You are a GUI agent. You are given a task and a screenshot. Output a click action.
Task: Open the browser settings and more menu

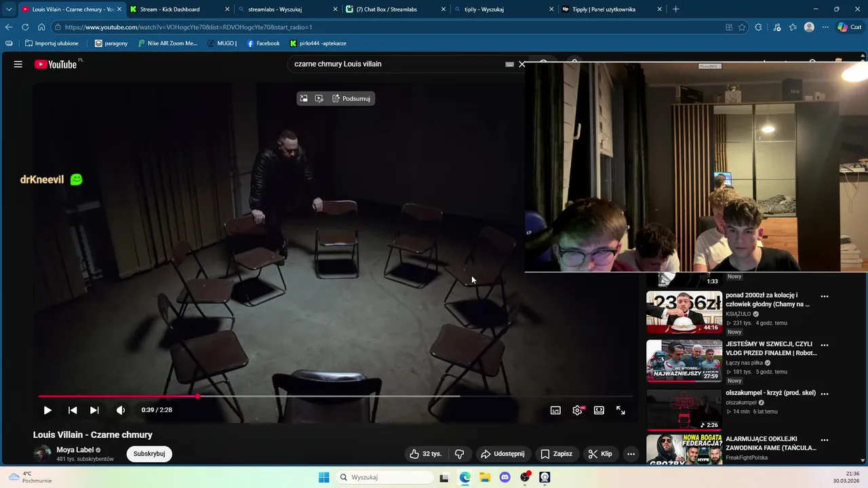pyautogui.click(x=825, y=27)
